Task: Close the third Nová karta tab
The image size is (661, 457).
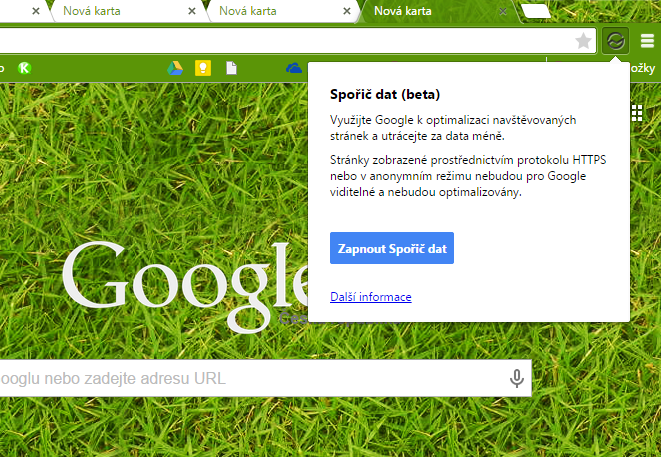Action: (x=347, y=11)
